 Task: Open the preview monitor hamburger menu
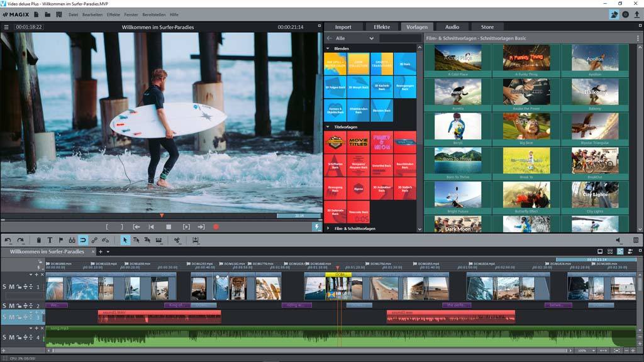point(6,27)
